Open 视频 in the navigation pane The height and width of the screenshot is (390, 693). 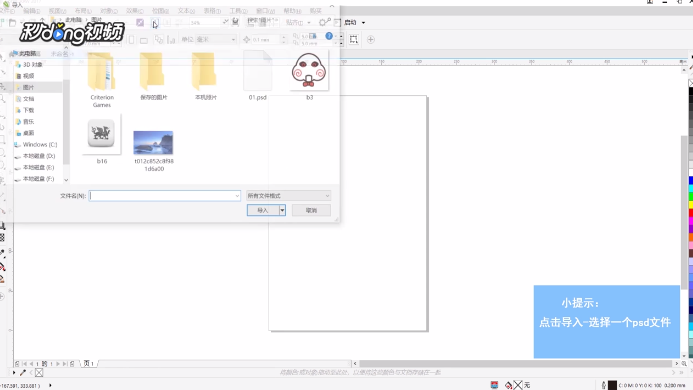click(x=28, y=76)
